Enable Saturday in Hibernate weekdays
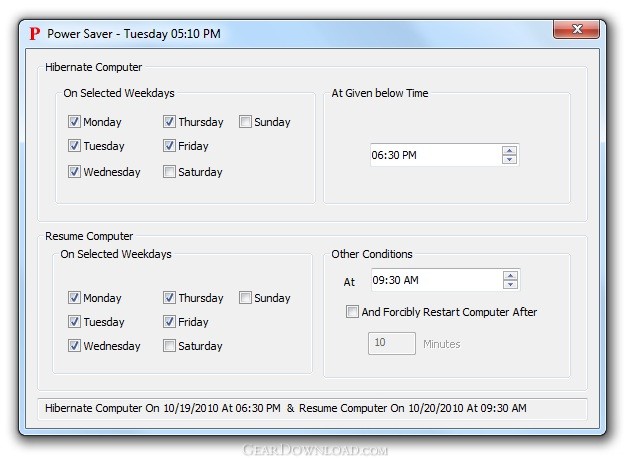 (x=170, y=172)
